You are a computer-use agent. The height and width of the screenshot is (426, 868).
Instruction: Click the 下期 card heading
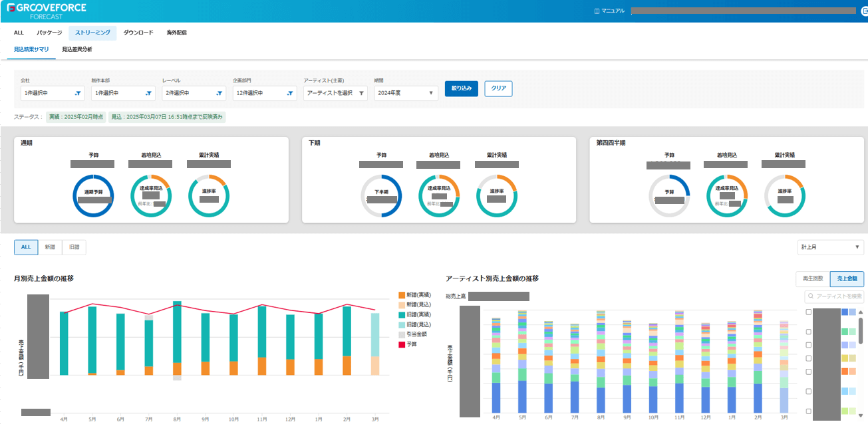coord(315,143)
